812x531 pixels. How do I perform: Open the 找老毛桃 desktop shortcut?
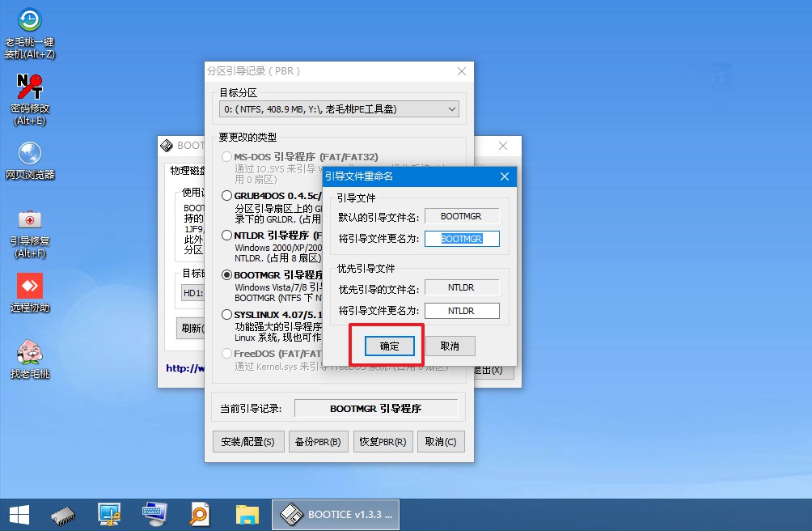point(29,359)
